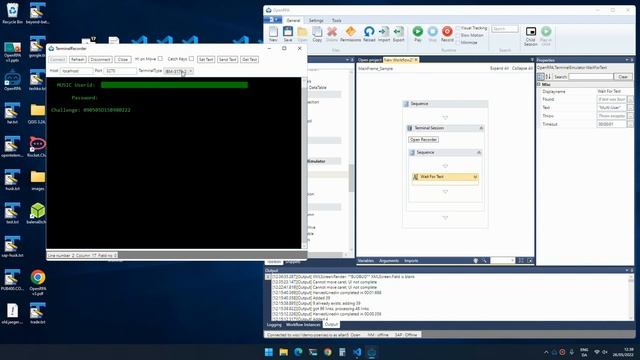640x360 pixels.
Task: Open Windows Start button on taskbar
Action: [269, 352]
